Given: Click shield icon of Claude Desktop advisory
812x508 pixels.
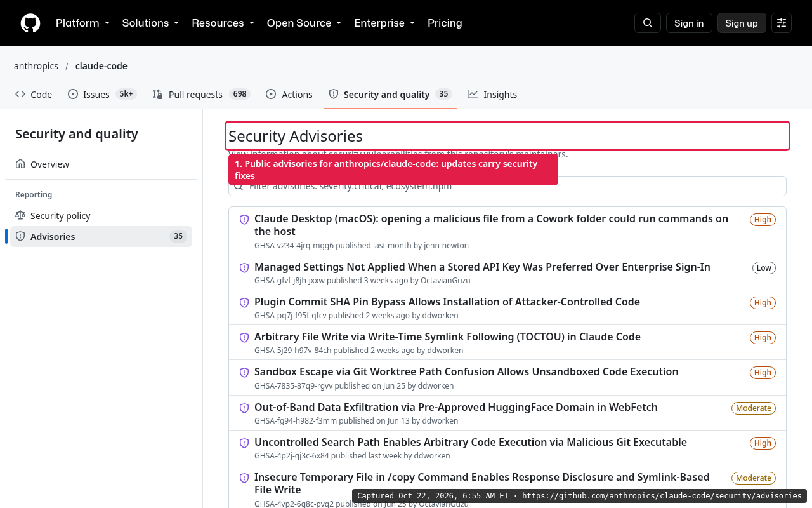Looking at the screenshot, I should point(244,220).
